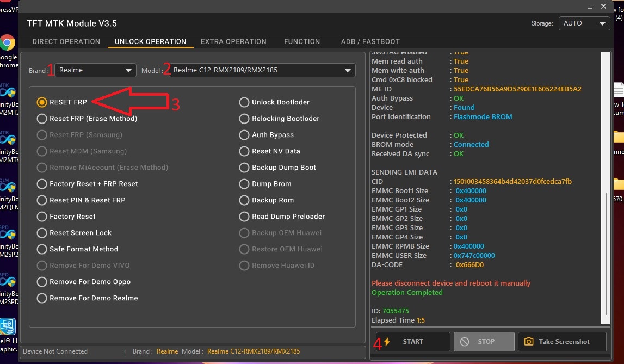Click the CID hex value in log
The image size is (624, 364).
(x=512, y=181)
